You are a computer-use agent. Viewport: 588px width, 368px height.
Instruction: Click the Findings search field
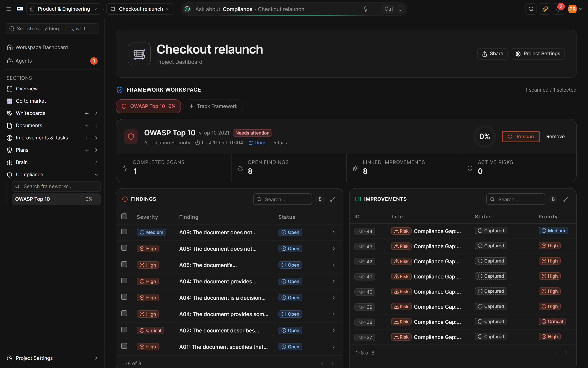point(282,199)
